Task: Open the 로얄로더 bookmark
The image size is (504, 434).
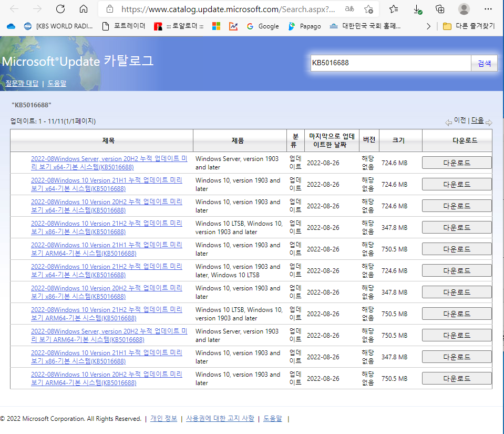Action: coord(179,26)
